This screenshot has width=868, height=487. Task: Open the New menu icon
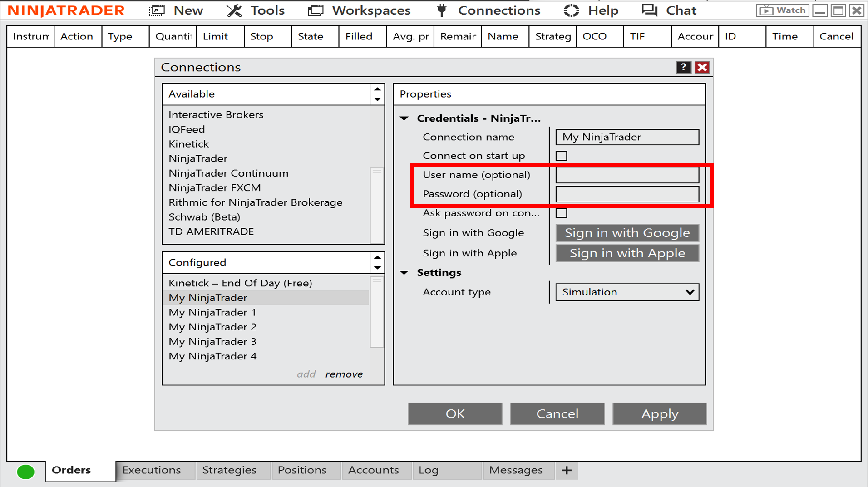(156, 10)
